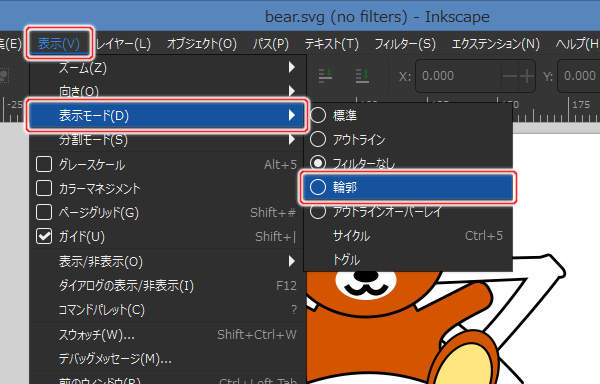Open the エクステンション(N) menu
The width and height of the screenshot is (600, 384).
pos(496,44)
